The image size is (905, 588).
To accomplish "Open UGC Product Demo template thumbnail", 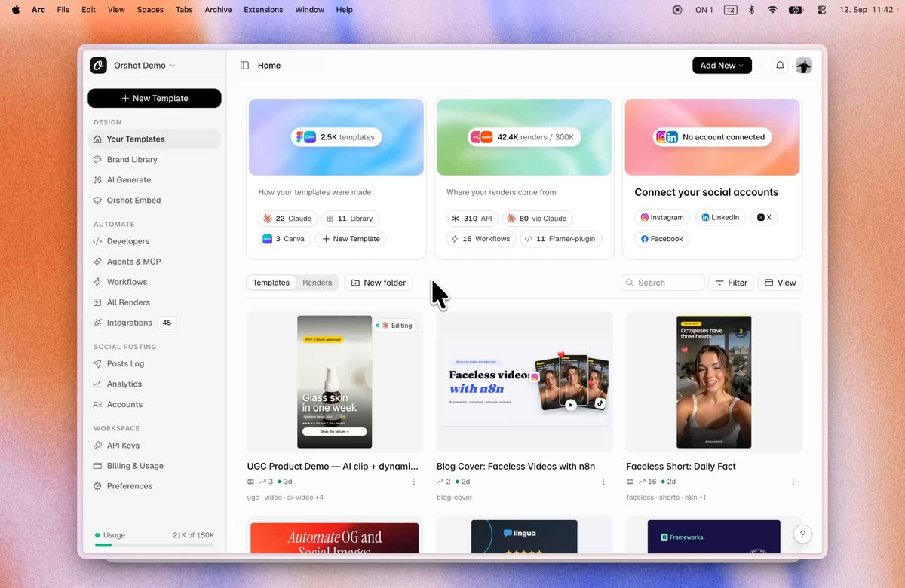I will tap(335, 382).
